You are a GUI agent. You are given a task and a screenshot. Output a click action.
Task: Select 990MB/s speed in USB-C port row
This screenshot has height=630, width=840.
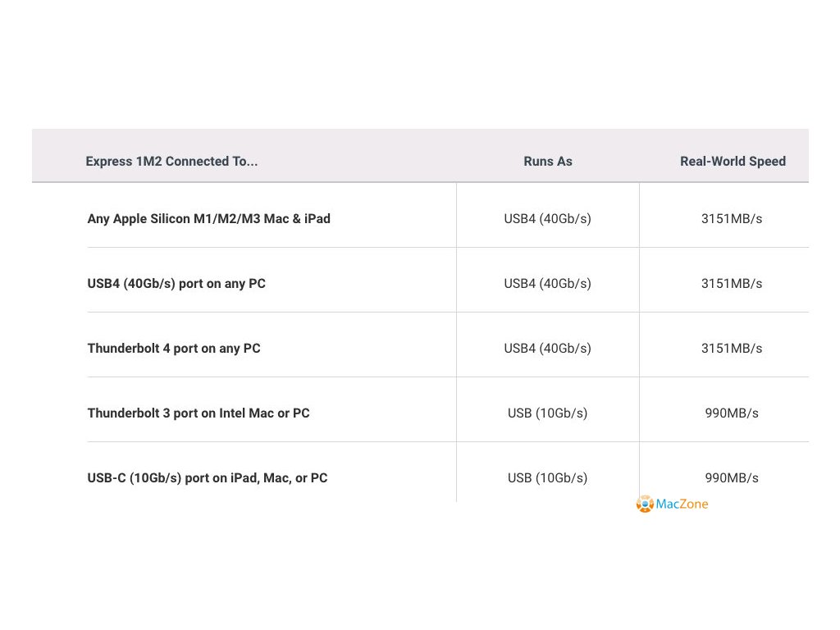coord(732,478)
